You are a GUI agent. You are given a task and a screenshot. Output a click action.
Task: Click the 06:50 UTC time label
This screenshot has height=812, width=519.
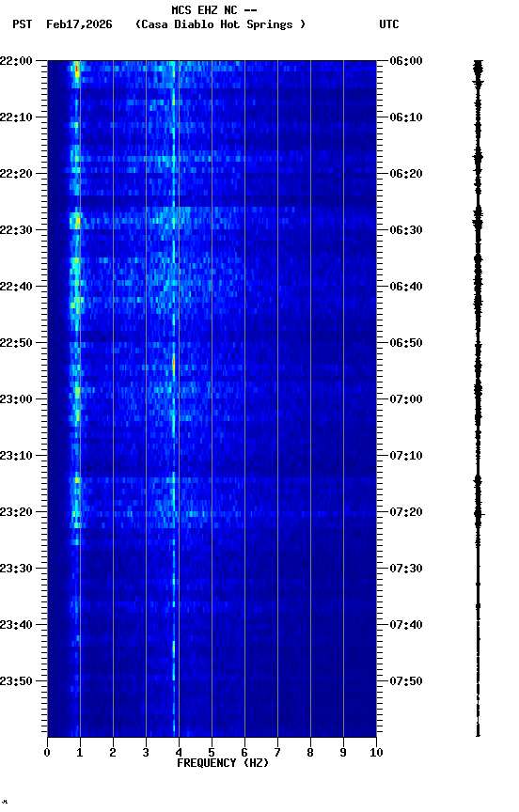click(406, 343)
